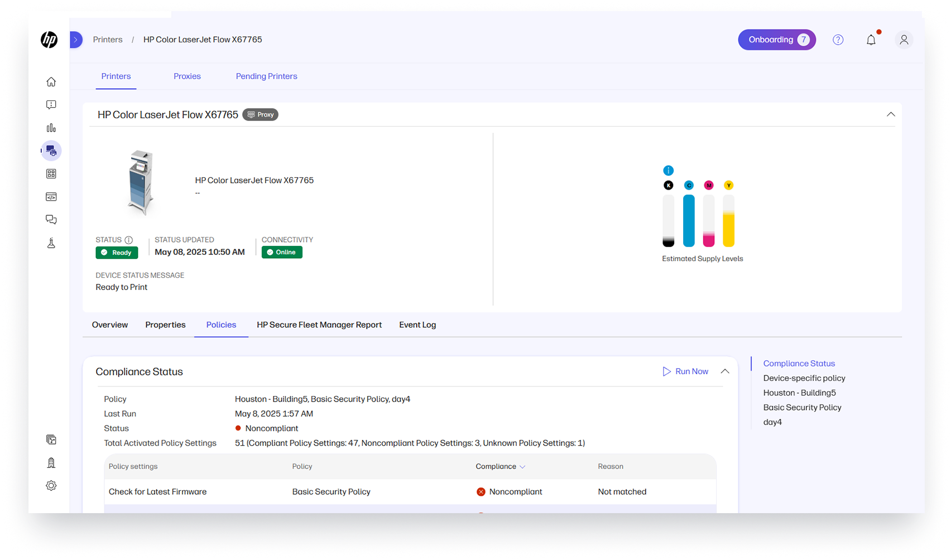Open the building organization sidebar icon

(51, 462)
